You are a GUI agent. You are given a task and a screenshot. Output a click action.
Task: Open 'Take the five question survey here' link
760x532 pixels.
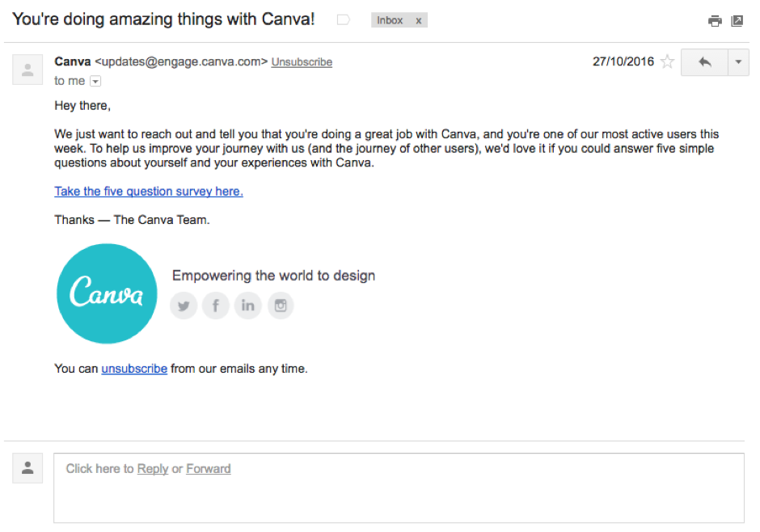pos(149,192)
